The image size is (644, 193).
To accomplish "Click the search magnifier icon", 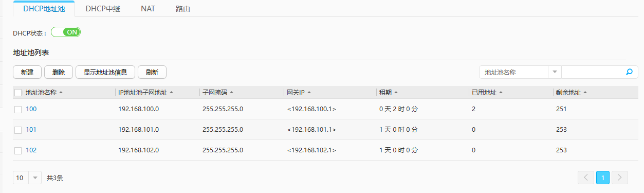I will tap(629, 72).
